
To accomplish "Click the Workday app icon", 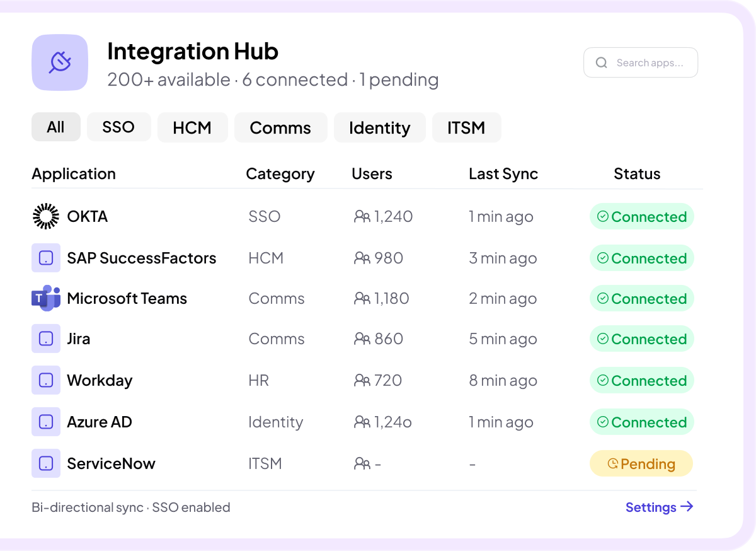I will click(45, 380).
